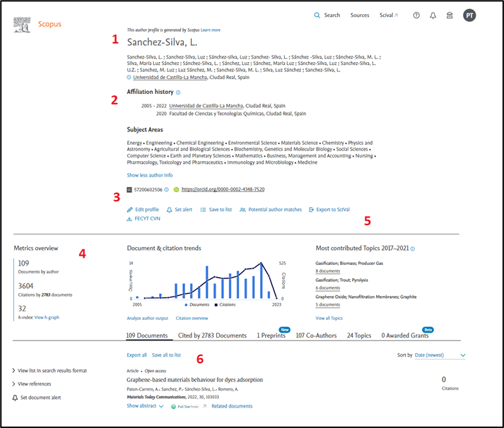504x428 pixels.
Task: Collapse with Show less author info
Action: [x=149, y=175]
